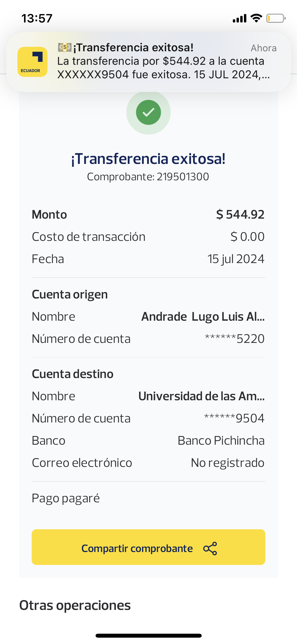Tap the home indicator bar at bottom
This screenshot has height=644, width=297.
[x=148, y=636]
